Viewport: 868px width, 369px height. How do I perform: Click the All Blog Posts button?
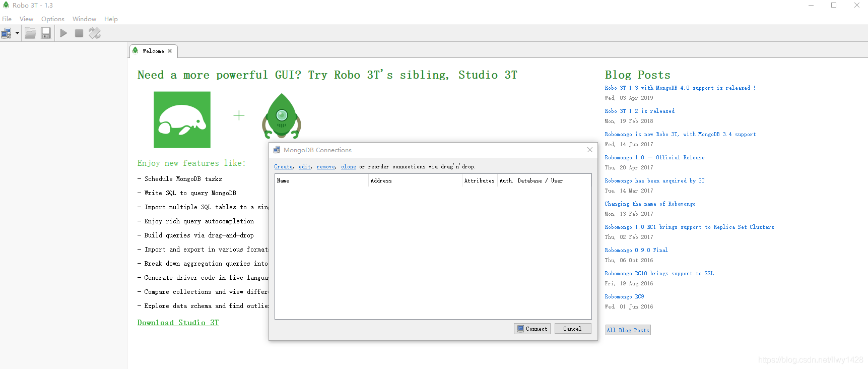pos(628,330)
